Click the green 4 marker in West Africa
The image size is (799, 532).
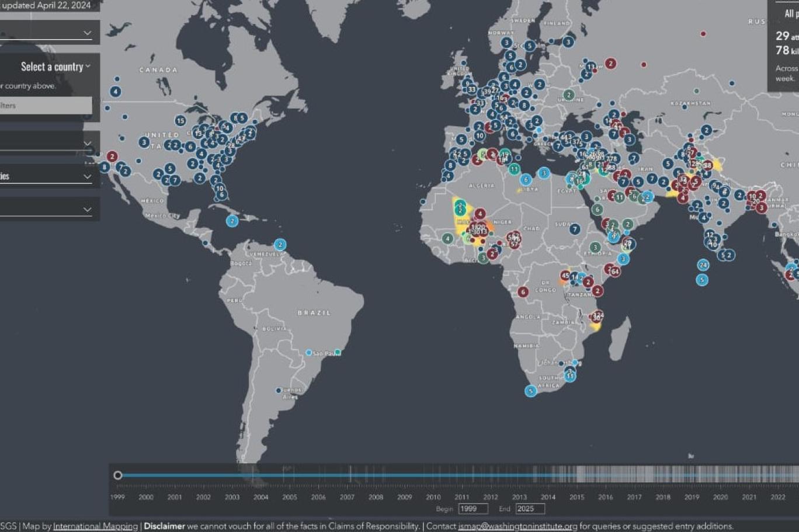(x=447, y=238)
